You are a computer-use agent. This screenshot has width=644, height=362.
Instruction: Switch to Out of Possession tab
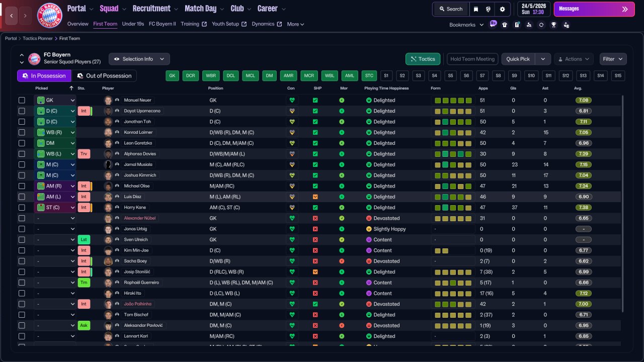pos(104,76)
